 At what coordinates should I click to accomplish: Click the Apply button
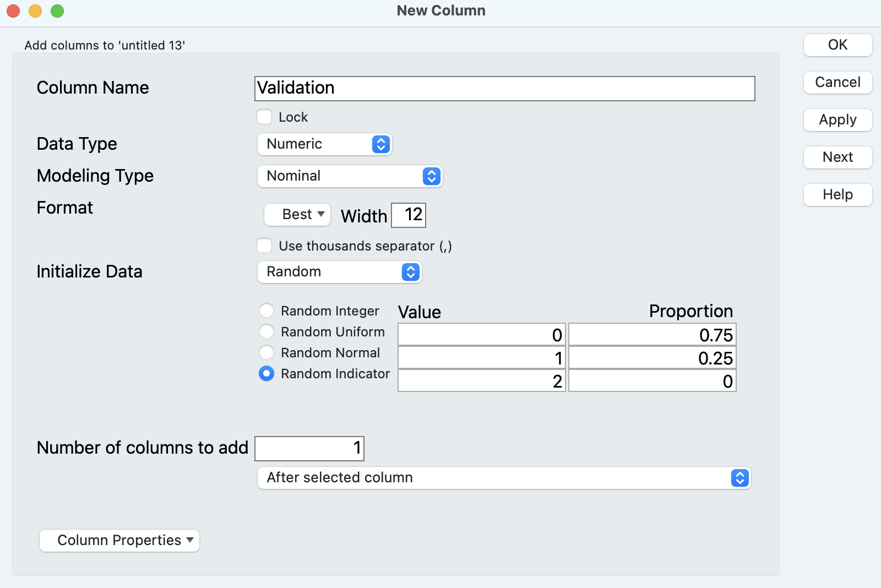[838, 120]
